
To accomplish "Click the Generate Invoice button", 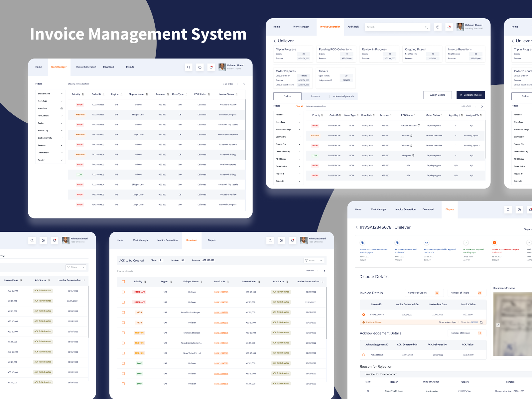I will pos(470,95).
